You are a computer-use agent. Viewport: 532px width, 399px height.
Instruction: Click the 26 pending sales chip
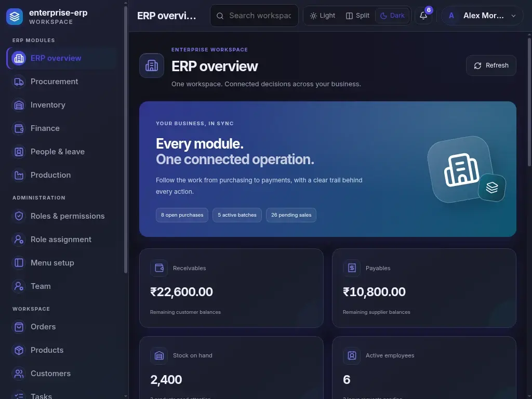pos(291,215)
